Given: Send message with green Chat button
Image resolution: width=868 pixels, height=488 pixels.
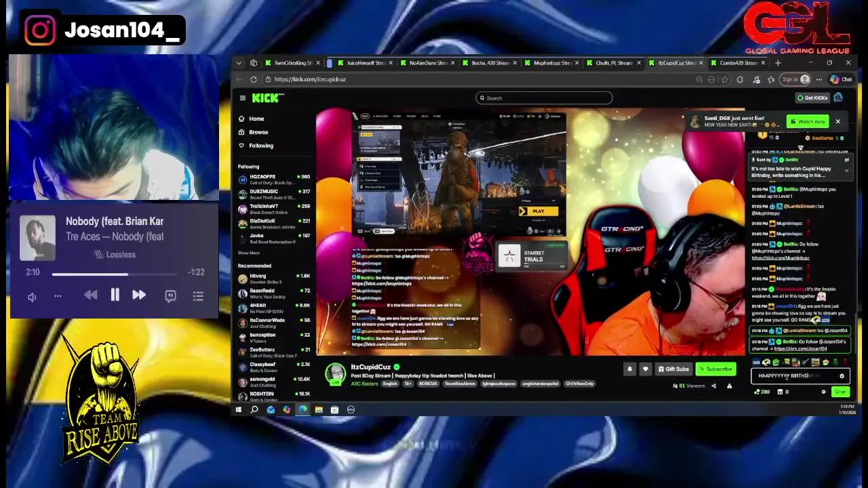Looking at the screenshot, I should (x=840, y=392).
